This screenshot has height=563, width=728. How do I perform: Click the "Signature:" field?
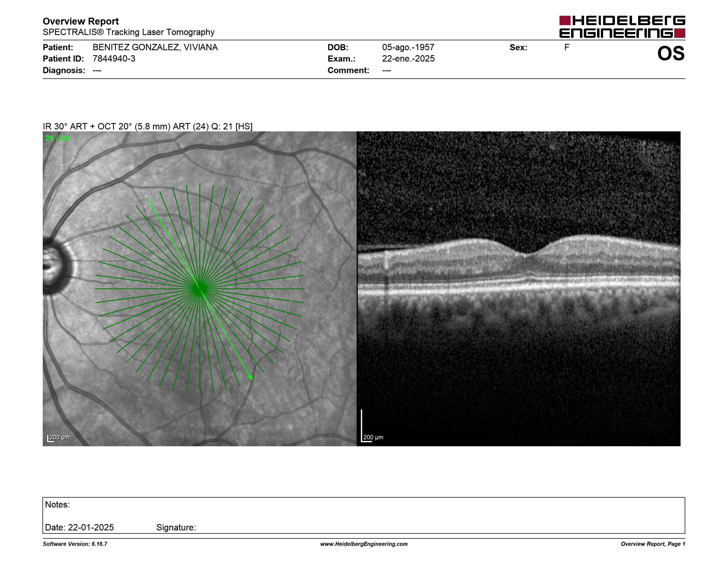[x=176, y=528]
